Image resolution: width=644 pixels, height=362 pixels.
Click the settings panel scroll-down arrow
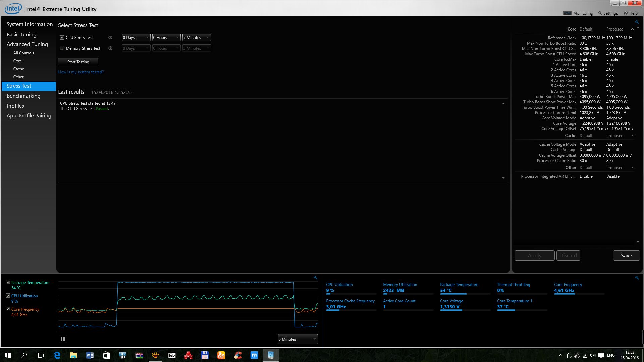pyautogui.click(x=638, y=242)
